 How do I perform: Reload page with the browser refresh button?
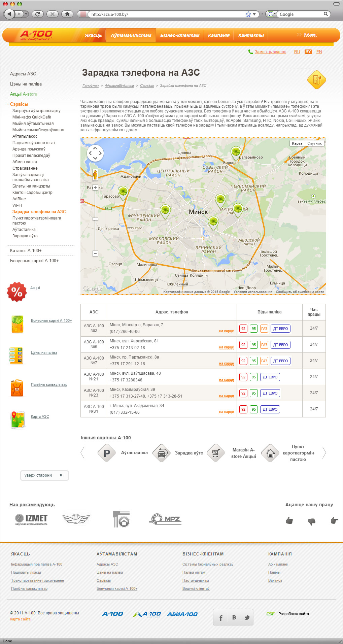(38, 14)
